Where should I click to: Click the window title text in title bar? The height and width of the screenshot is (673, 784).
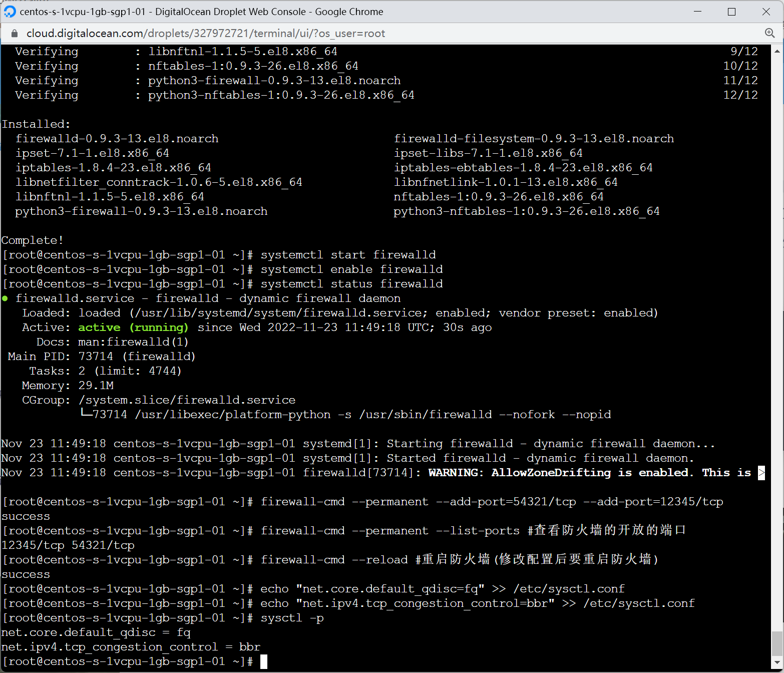tap(201, 12)
